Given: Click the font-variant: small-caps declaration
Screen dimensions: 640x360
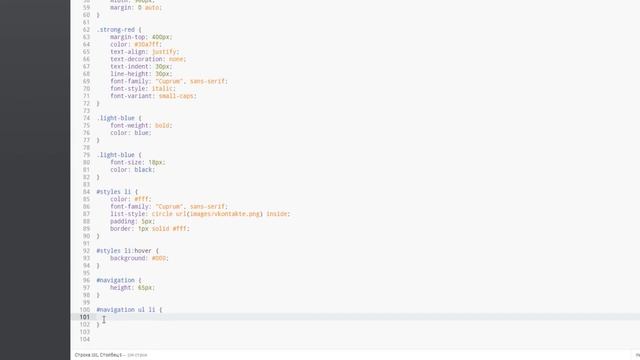Looking at the screenshot, I should (153, 96).
